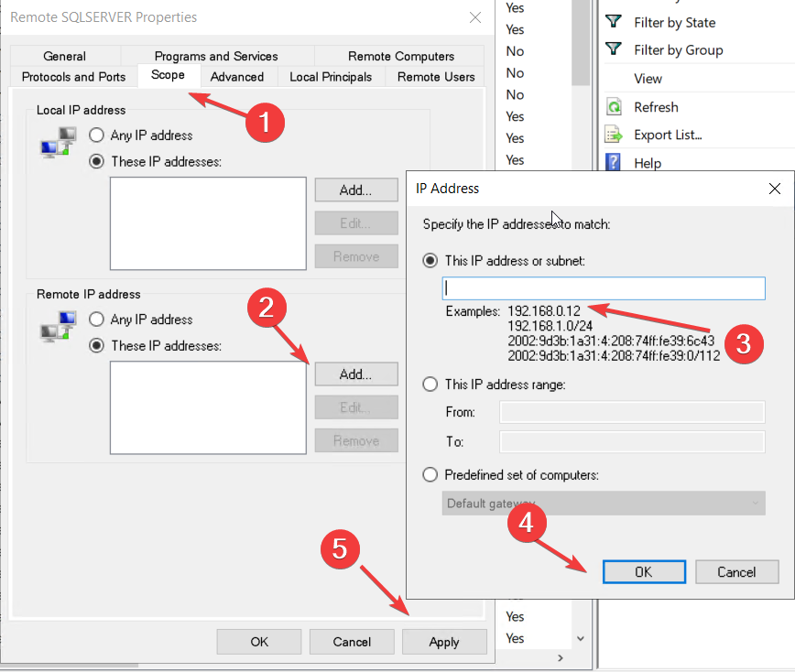Click OK in the IP Address dialog
This screenshot has height=672, width=795.
pyautogui.click(x=644, y=572)
